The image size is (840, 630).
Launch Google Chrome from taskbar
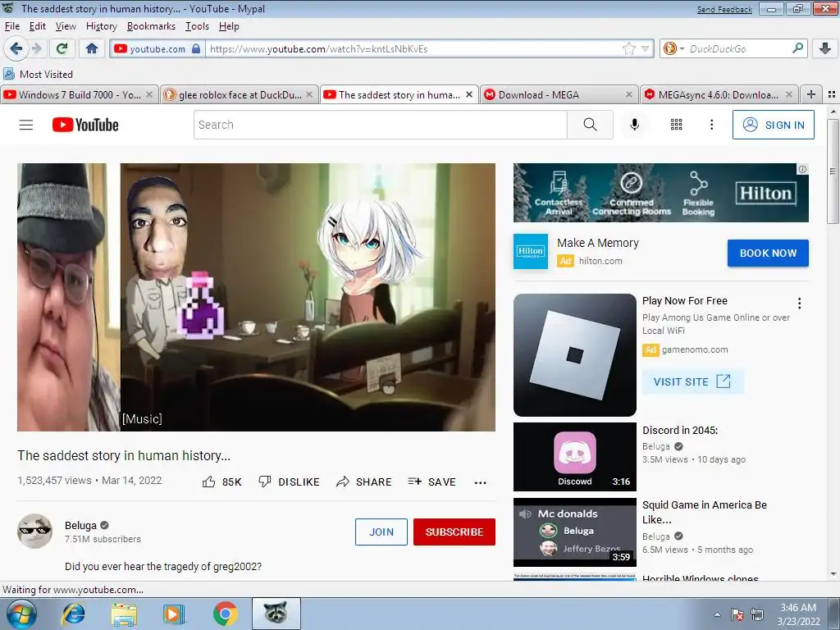[x=226, y=614]
